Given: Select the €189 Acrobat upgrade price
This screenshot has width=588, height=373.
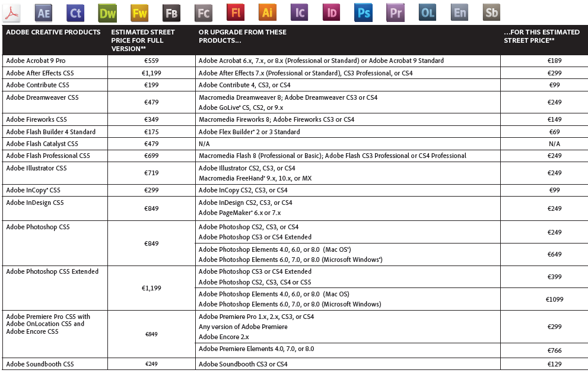Looking at the screenshot, I should (555, 61).
